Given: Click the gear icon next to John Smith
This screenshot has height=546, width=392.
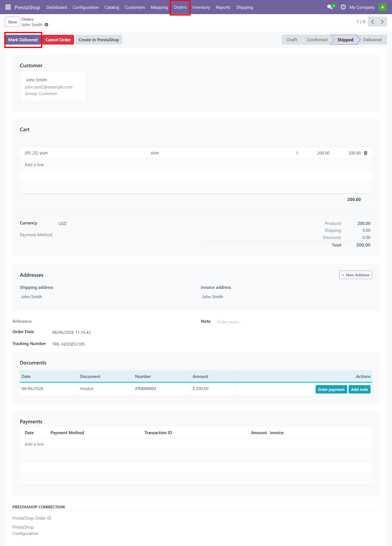Looking at the screenshot, I should tap(46, 25).
